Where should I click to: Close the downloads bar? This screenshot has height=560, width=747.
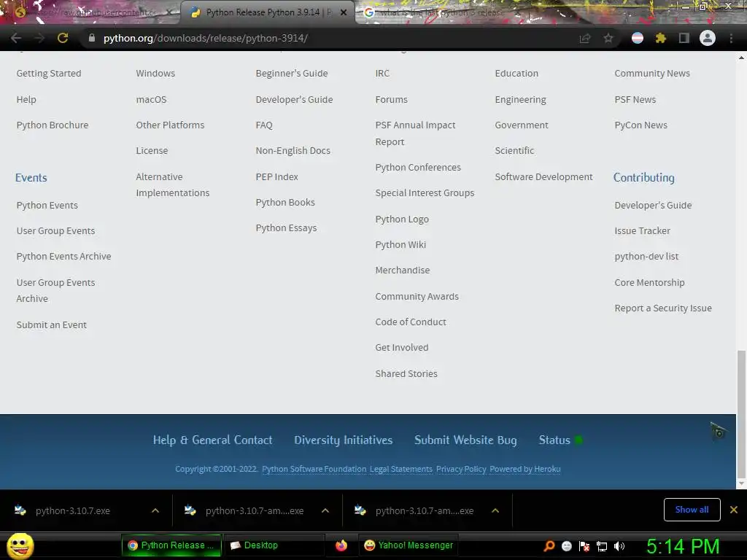[734, 510]
